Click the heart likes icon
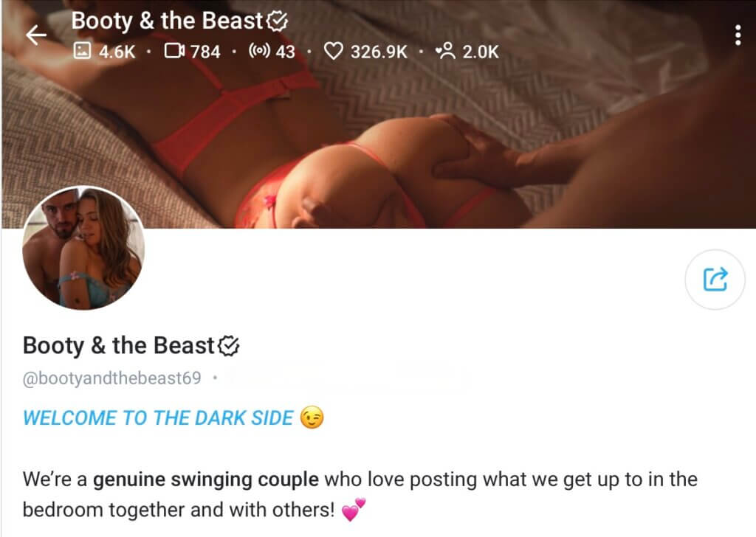The height and width of the screenshot is (537, 756). coord(333,51)
